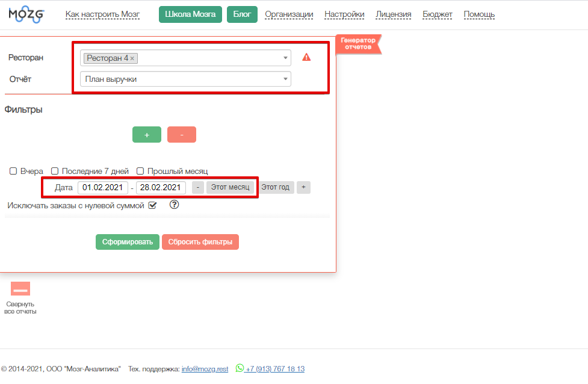The height and width of the screenshot is (384, 588).
Task: Click the green 'Блог' button
Action: (x=242, y=14)
